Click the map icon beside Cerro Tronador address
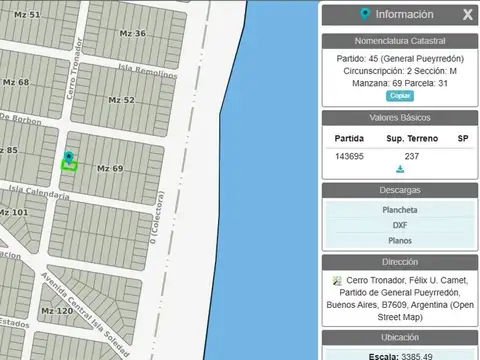 337,281
